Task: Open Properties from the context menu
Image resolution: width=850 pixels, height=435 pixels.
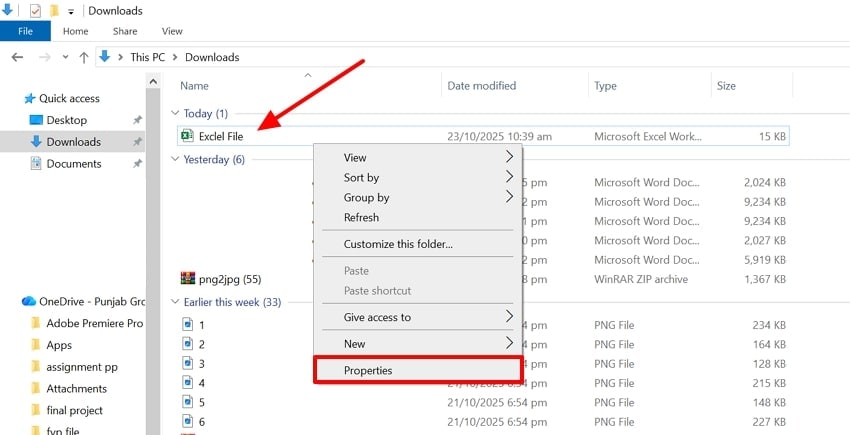Action: (418, 370)
